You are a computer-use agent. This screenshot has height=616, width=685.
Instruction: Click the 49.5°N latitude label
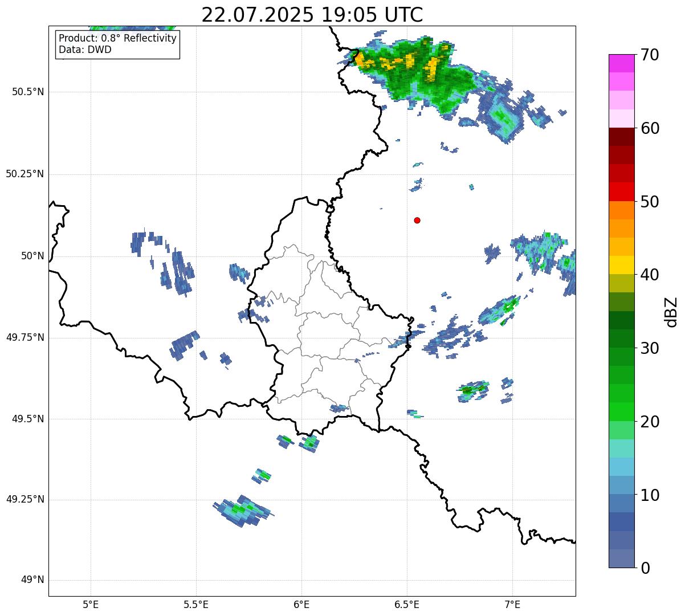[x=28, y=419]
